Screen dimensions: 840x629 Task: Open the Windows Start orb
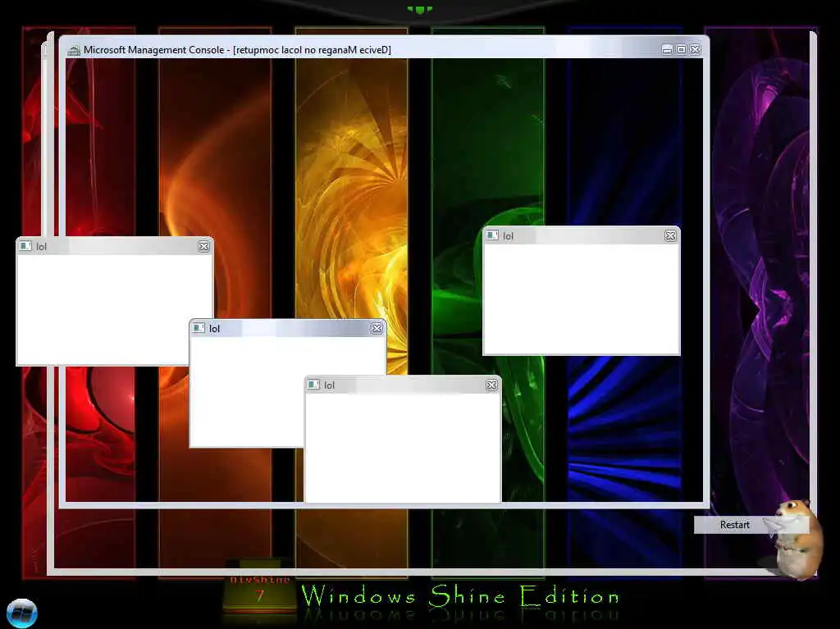click(22, 613)
